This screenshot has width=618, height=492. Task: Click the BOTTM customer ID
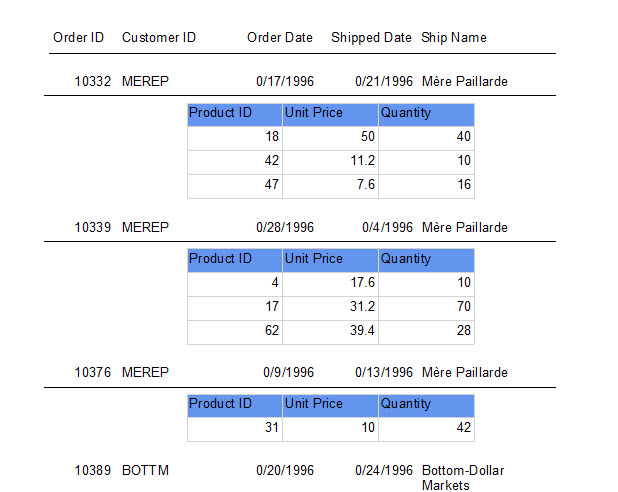pyautogui.click(x=145, y=471)
